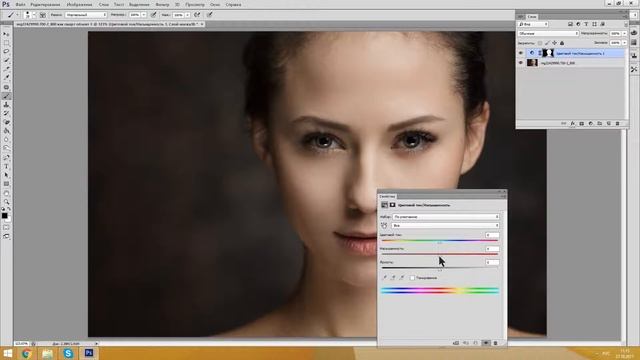Open the Windows Start button
This screenshot has height=360, width=640.
(x=7, y=353)
